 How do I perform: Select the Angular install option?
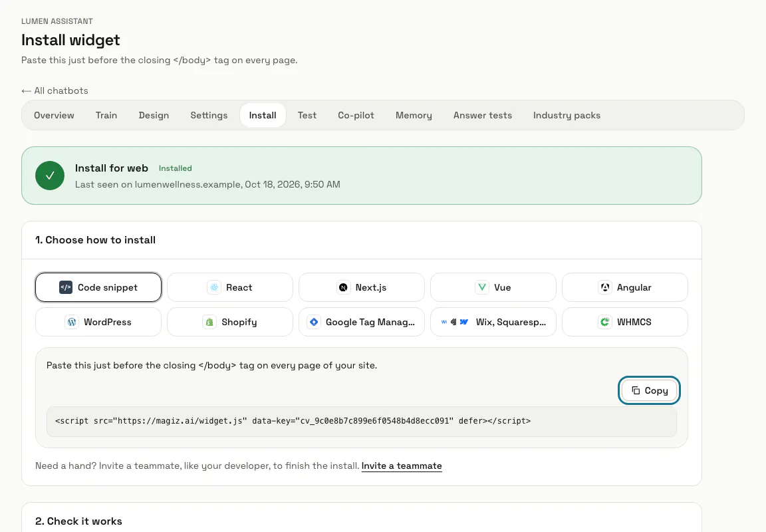625,287
